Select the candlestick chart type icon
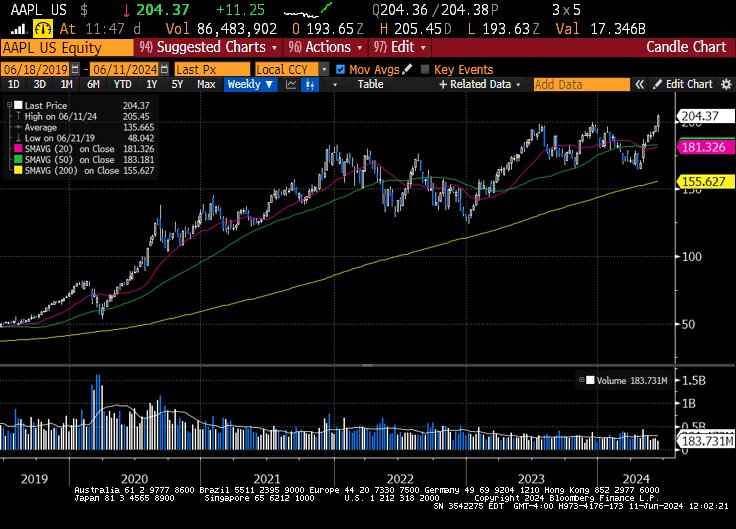The height and width of the screenshot is (529, 736). [310, 84]
